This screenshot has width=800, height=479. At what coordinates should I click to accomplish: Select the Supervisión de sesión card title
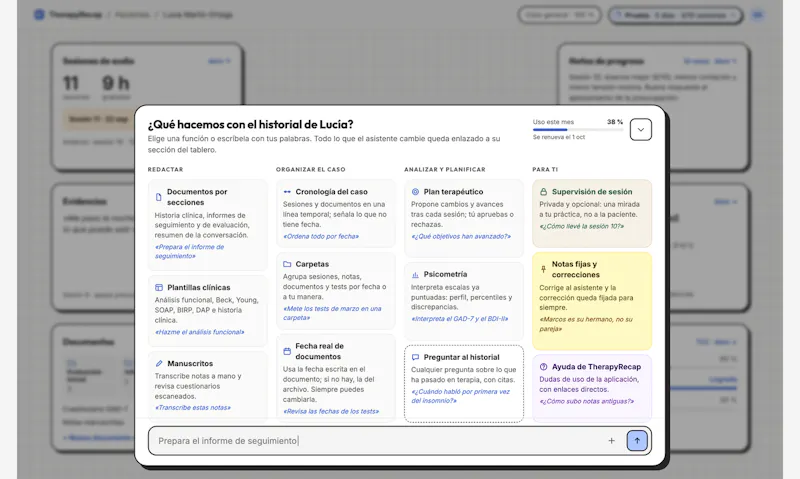click(x=592, y=192)
